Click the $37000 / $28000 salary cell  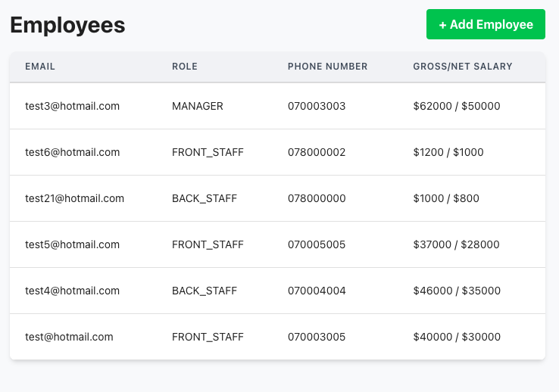click(x=457, y=244)
